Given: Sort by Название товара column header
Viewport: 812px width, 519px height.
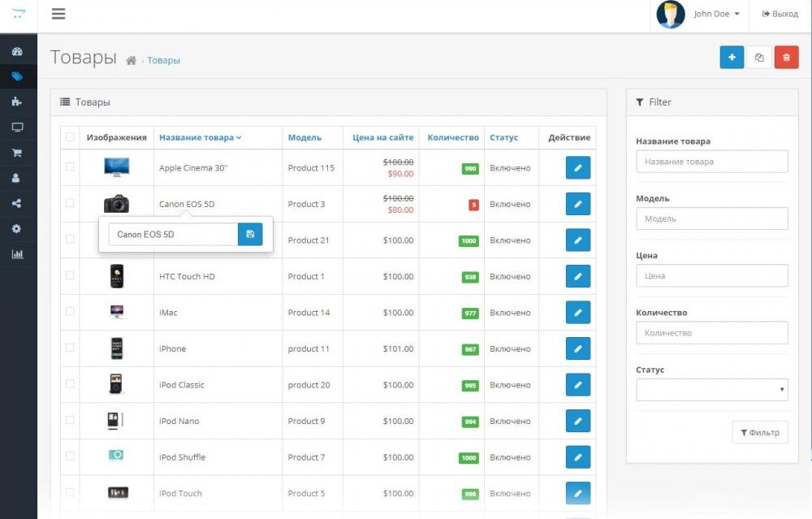Looking at the screenshot, I should (200, 138).
